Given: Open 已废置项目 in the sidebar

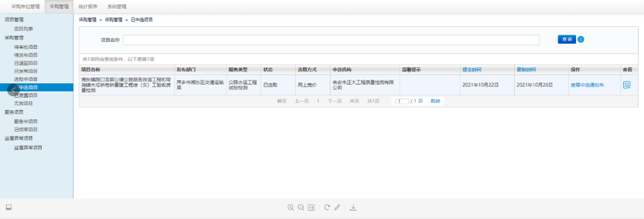Looking at the screenshot, I should click(x=26, y=95).
